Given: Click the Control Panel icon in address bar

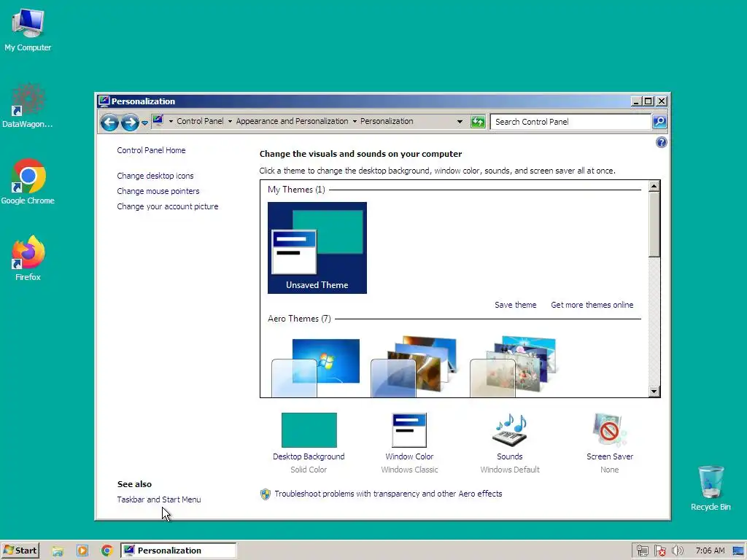Looking at the screenshot, I should [158, 121].
